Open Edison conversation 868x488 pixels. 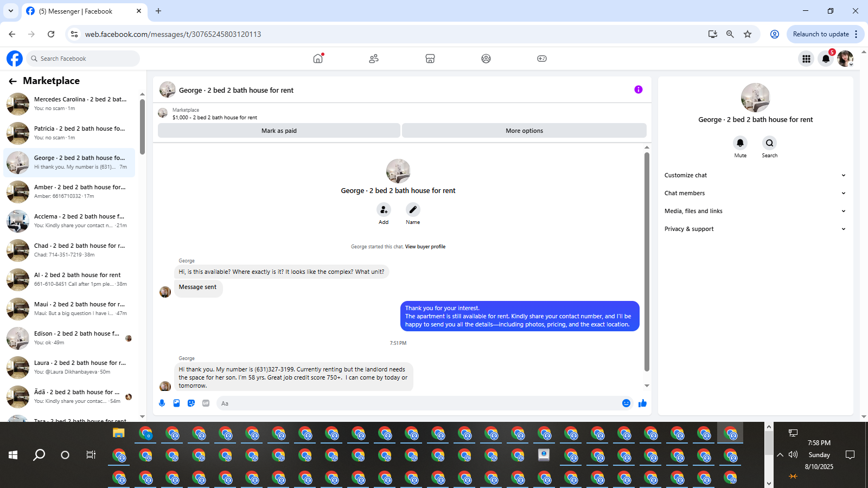coord(69,338)
